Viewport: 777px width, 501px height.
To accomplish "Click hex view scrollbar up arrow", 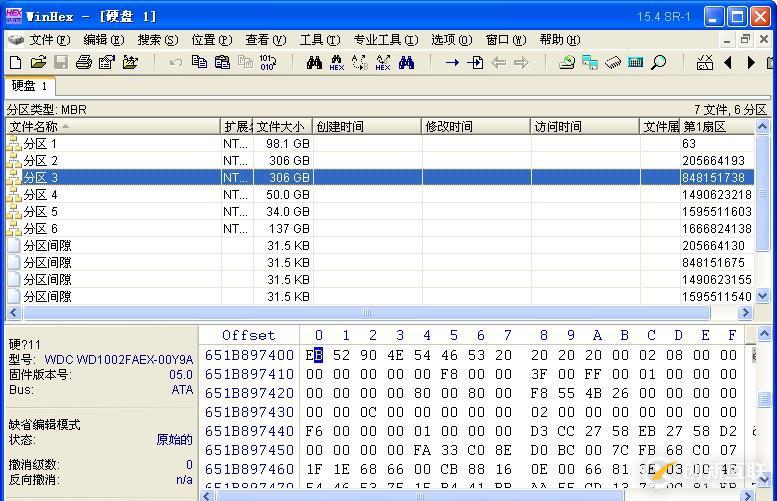I will [x=764, y=334].
